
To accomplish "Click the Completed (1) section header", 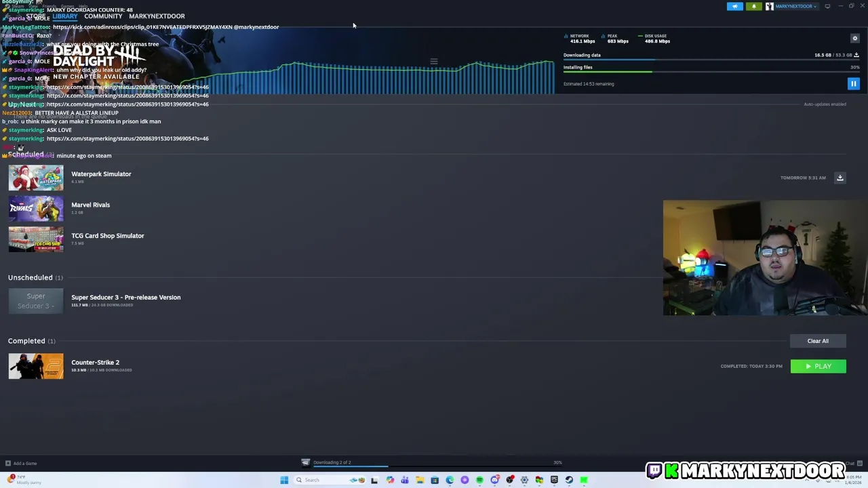I will pyautogui.click(x=32, y=341).
